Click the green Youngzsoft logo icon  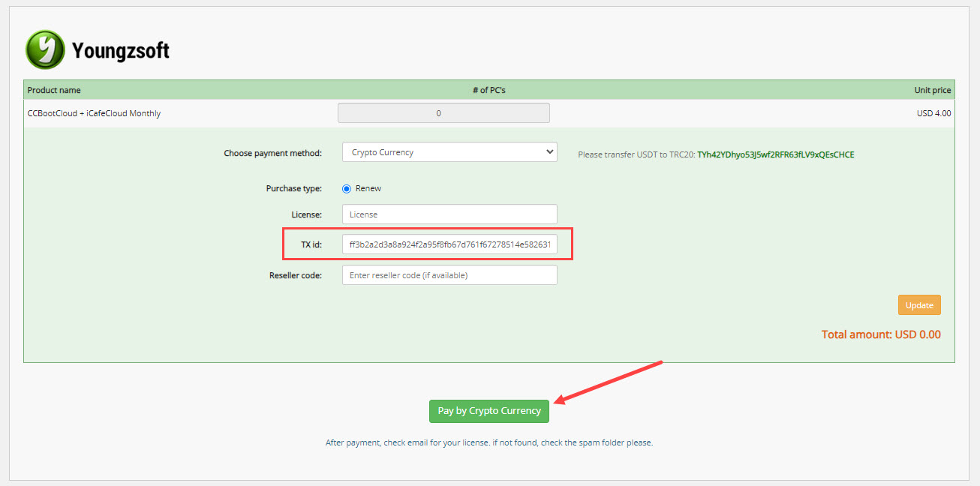(x=45, y=50)
